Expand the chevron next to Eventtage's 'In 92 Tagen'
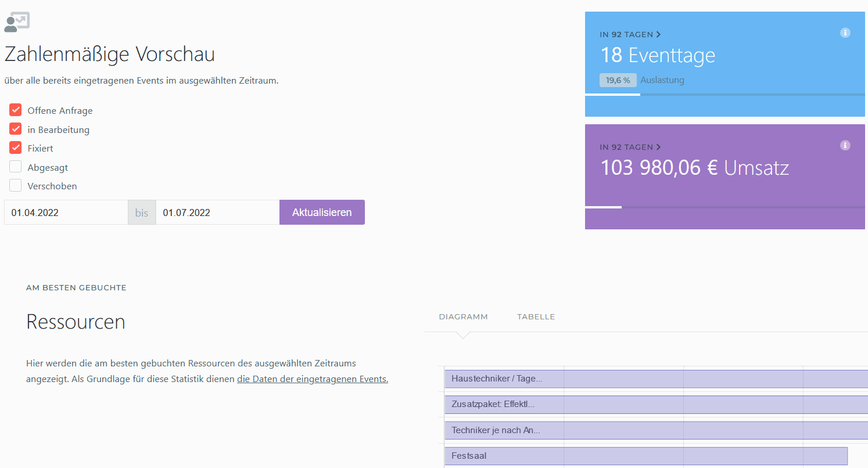 pyautogui.click(x=658, y=35)
